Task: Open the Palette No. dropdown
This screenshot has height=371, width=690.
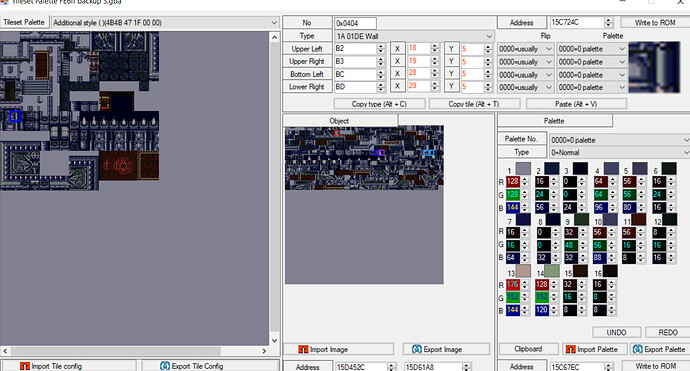Action: [620, 140]
